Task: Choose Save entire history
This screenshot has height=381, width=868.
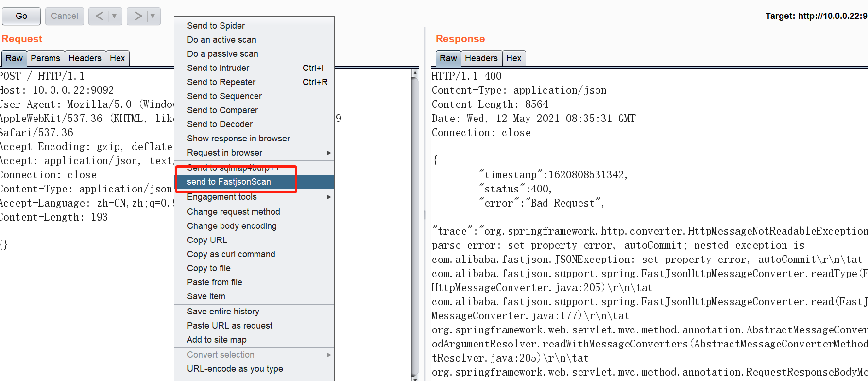Action: pos(254,312)
